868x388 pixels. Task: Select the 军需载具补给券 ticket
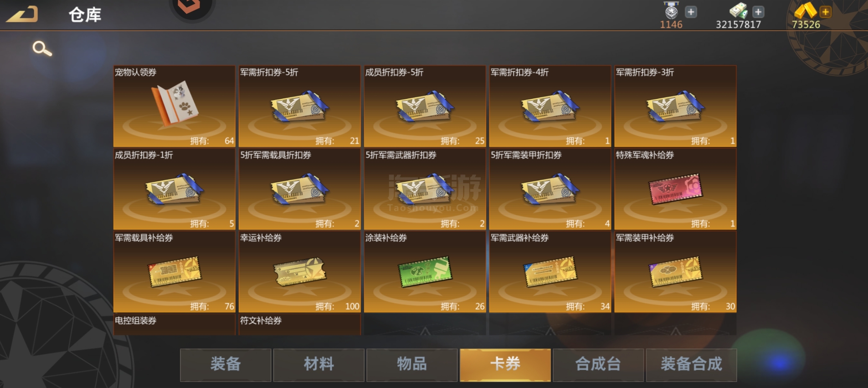coord(174,272)
